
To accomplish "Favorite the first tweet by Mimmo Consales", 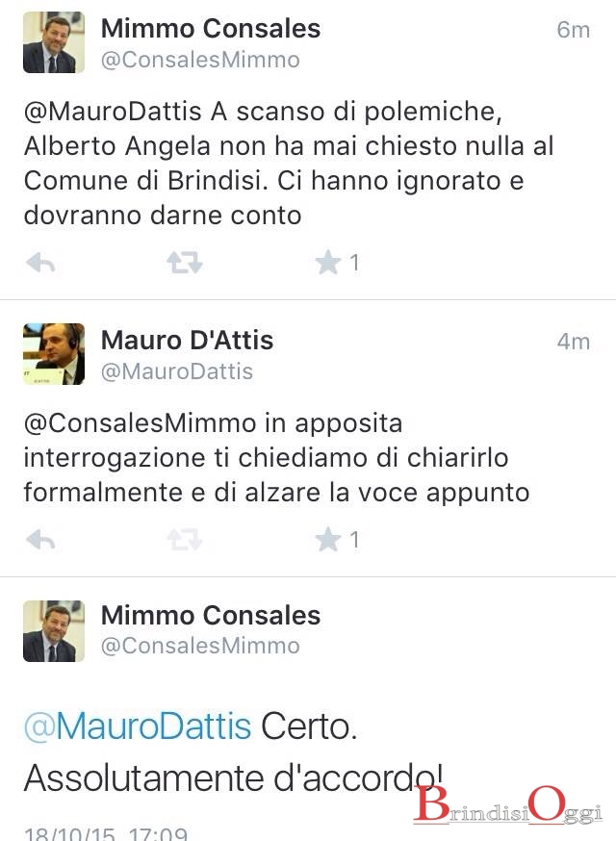I will point(328,263).
